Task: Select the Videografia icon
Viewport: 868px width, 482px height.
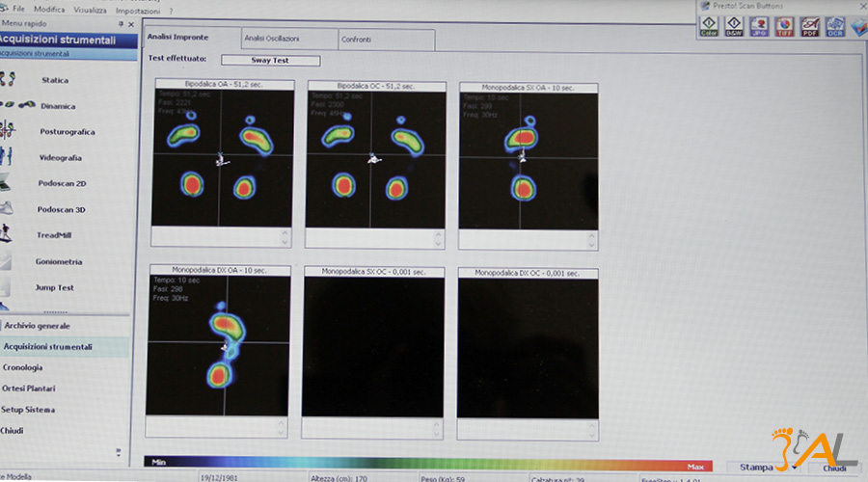Action: [x=6, y=156]
